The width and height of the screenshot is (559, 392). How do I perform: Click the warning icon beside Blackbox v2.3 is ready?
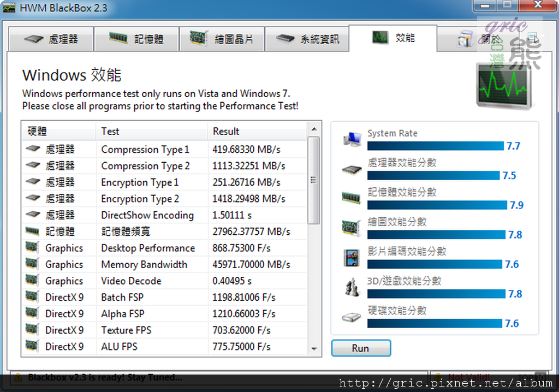coord(18,377)
